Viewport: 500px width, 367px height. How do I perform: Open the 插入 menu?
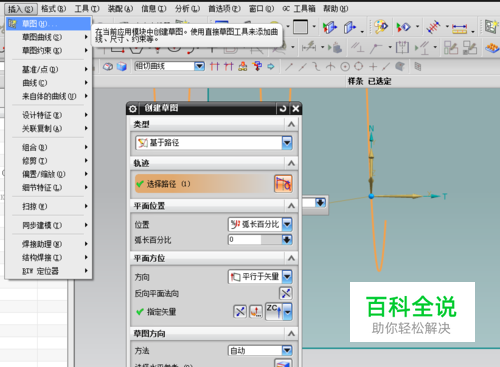click(x=21, y=9)
